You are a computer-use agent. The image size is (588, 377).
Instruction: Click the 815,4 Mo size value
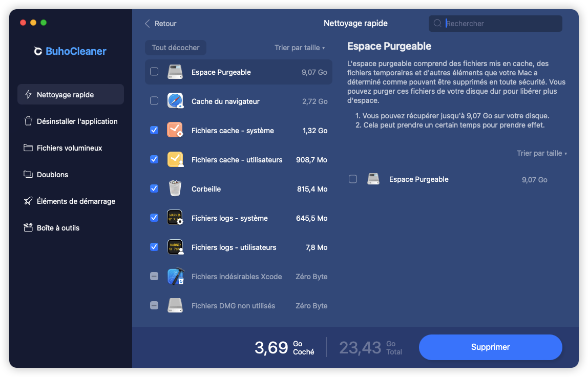pyautogui.click(x=312, y=189)
